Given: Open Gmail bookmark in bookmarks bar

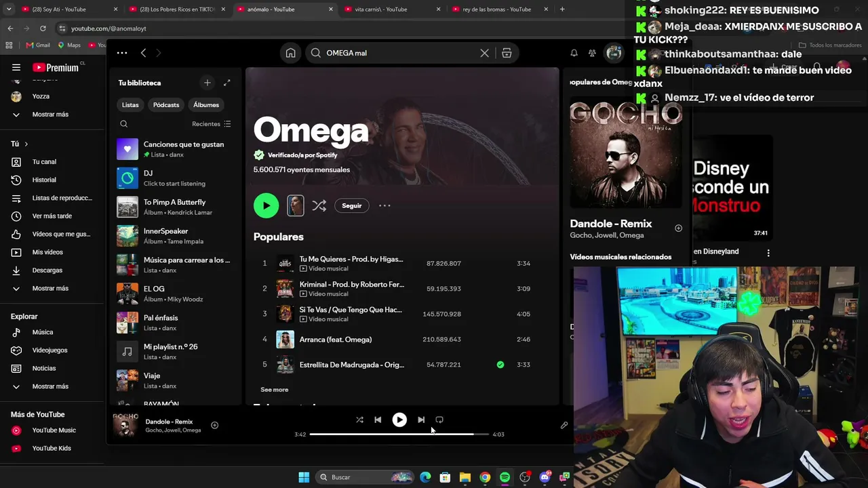Looking at the screenshot, I should tap(38, 45).
